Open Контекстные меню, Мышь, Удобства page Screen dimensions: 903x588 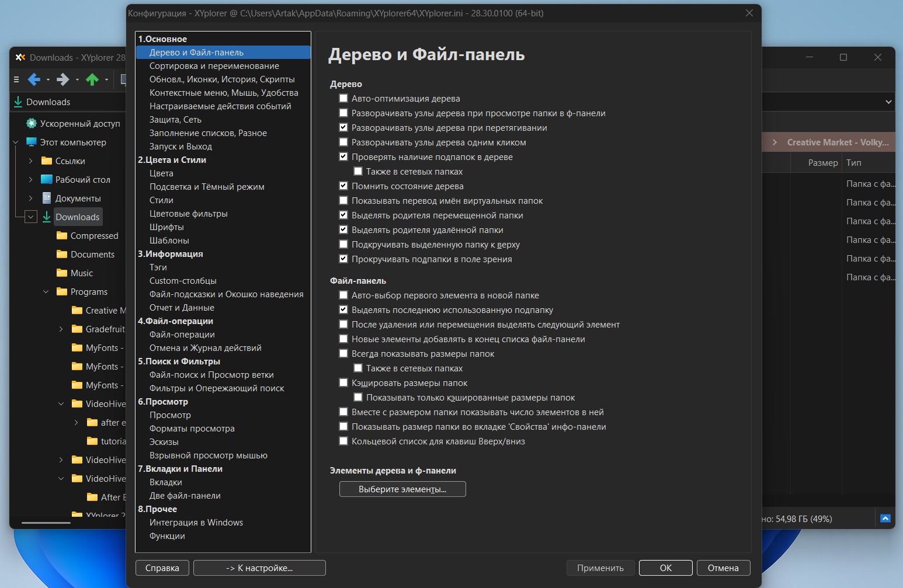pyautogui.click(x=224, y=93)
